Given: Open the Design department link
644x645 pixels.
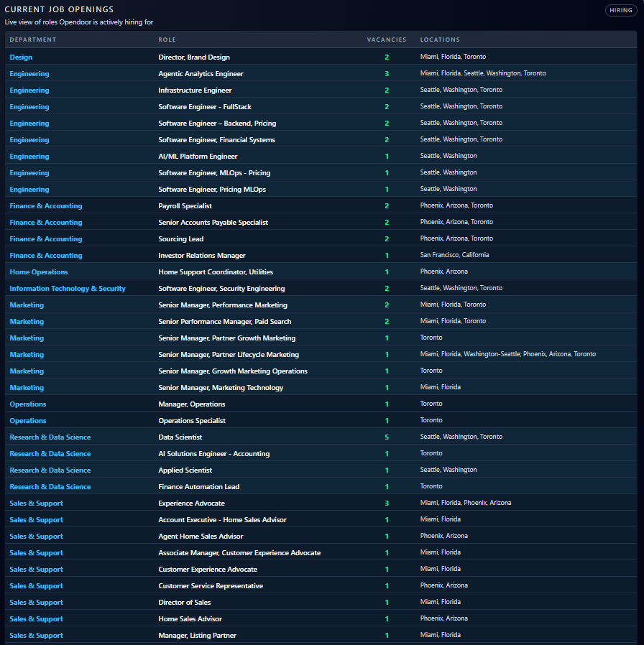Looking at the screenshot, I should click(x=21, y=57).
